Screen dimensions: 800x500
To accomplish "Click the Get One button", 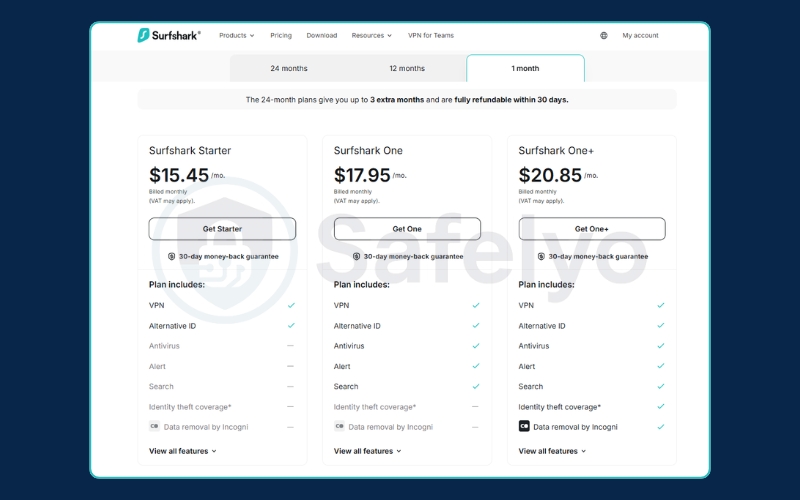I will pos(407,229).
